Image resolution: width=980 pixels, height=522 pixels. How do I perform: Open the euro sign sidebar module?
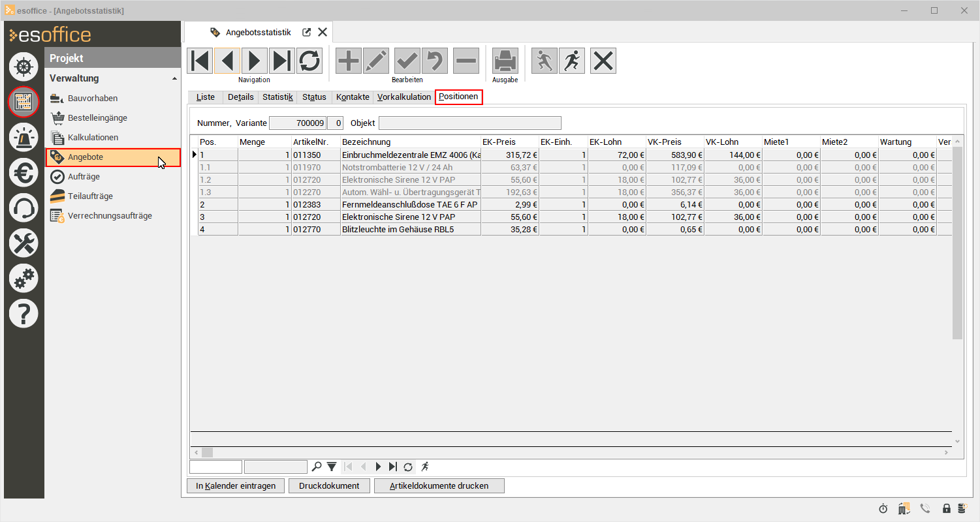(x=24, y=172)
